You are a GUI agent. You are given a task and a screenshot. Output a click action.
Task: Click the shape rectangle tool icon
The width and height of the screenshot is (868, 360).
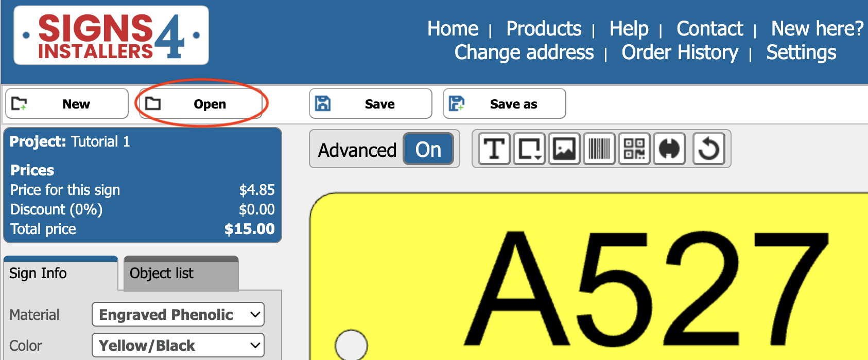[529, 149]
